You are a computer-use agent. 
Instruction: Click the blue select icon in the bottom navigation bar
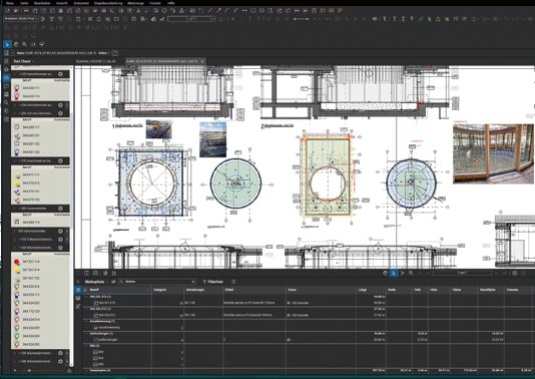coord(394,273)
